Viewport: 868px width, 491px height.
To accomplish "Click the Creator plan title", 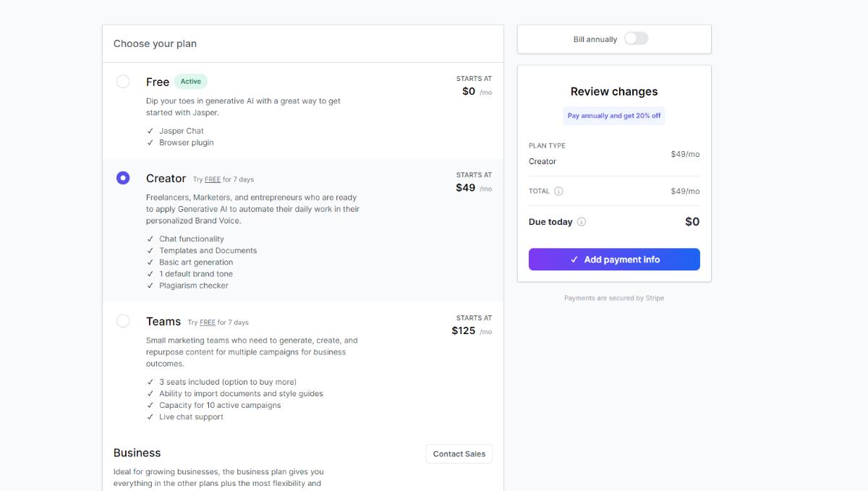I will pyautogui.click(x=166, y=179).
